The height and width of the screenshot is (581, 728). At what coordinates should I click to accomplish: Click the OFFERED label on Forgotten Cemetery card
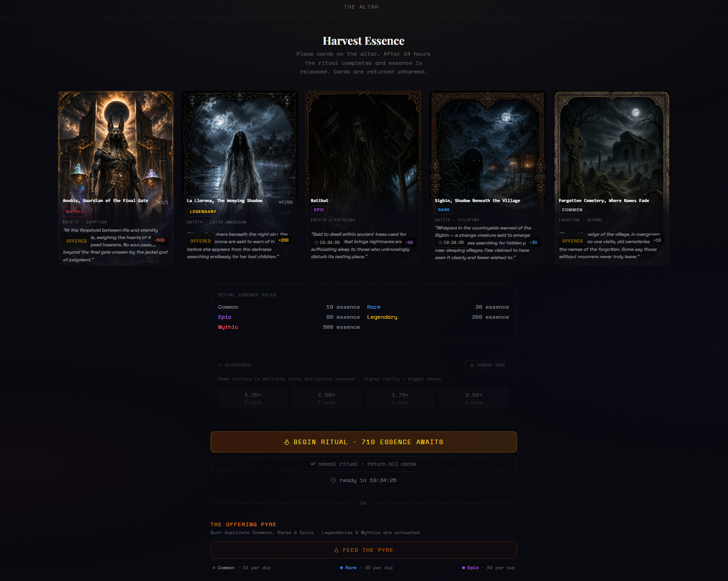pos(573,241)
